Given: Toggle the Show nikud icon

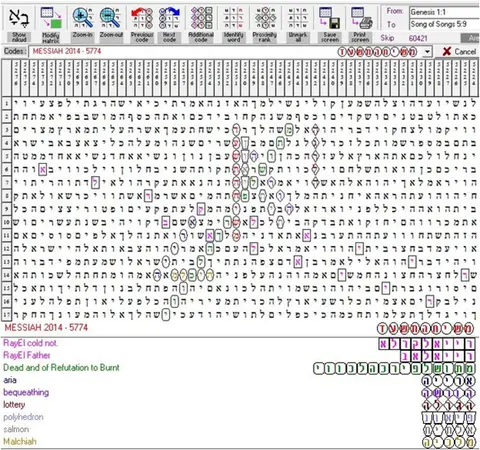Looking at the screenshot, I should coord(19,18).
